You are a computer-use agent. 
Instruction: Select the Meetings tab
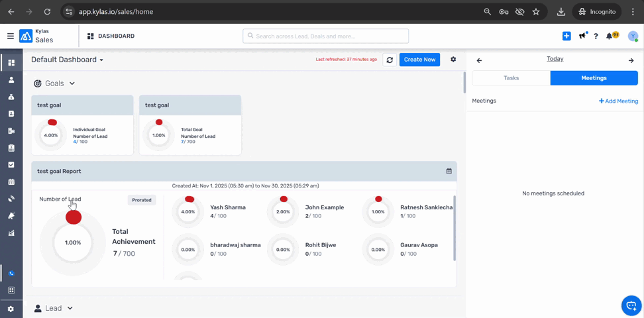point(594,78)
